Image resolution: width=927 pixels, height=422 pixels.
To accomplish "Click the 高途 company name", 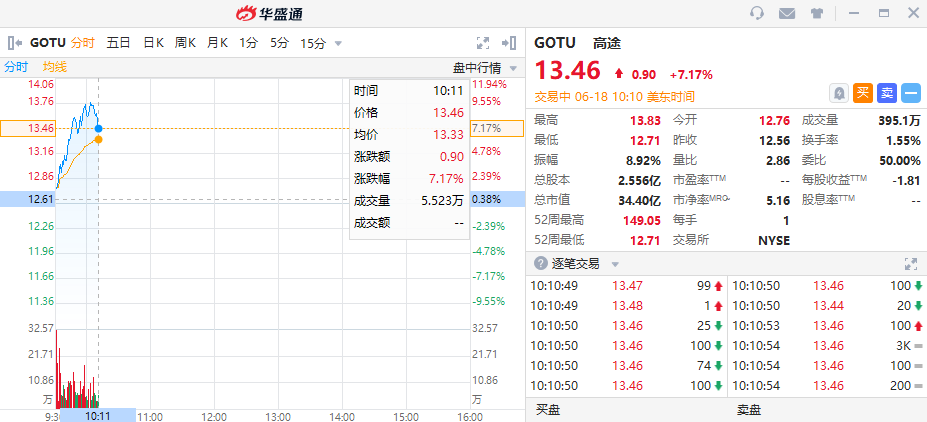I will pyautogui.click(x=607, y=43).
